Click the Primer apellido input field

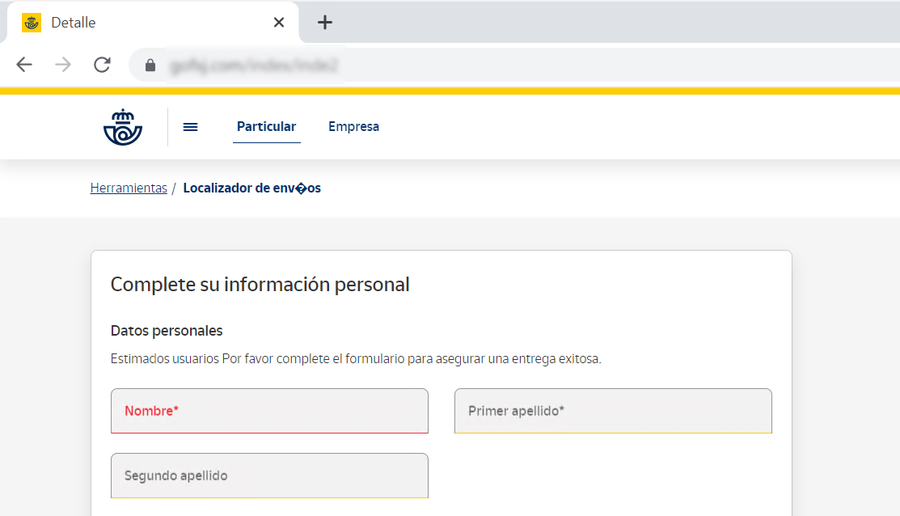click(613, 411)
